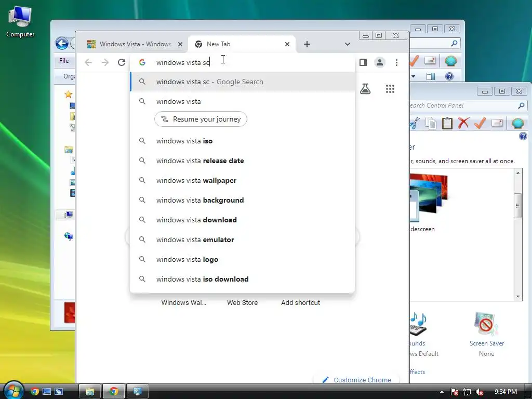
Task: Open the Windows Start orb
Action: [13, 390]
